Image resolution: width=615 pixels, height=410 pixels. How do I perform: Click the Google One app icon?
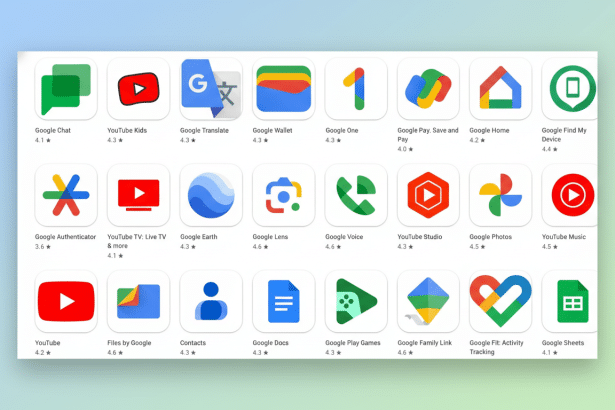click(356, 89)
